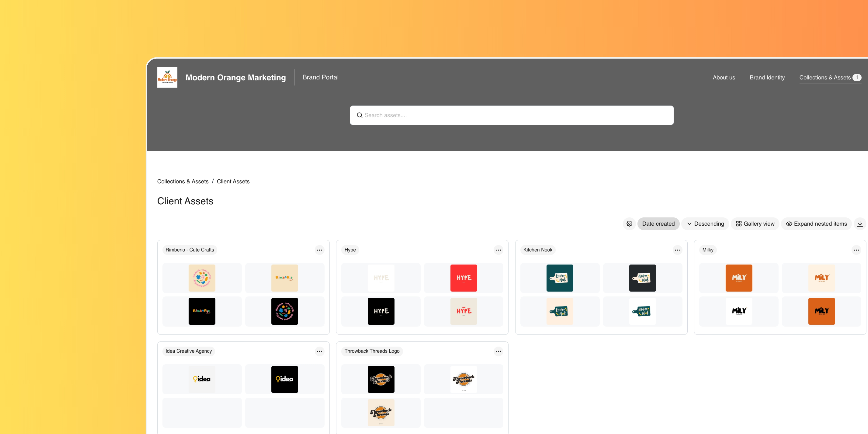
Task: Open the black circular Rimberio logo thumbnail
Action: click(284, 311)
